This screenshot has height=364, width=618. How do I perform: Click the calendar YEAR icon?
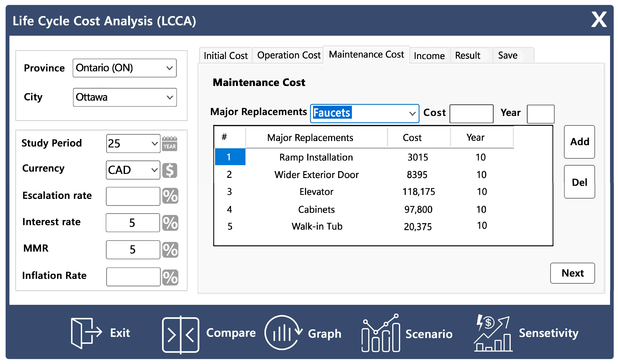click(169, 144)
